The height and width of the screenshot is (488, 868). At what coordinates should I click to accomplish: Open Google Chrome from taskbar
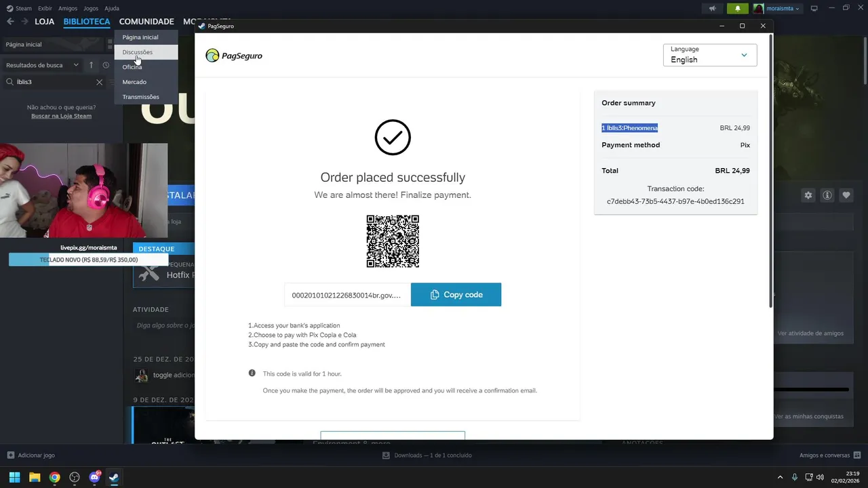pyautogui.click(x=54, y=477)
